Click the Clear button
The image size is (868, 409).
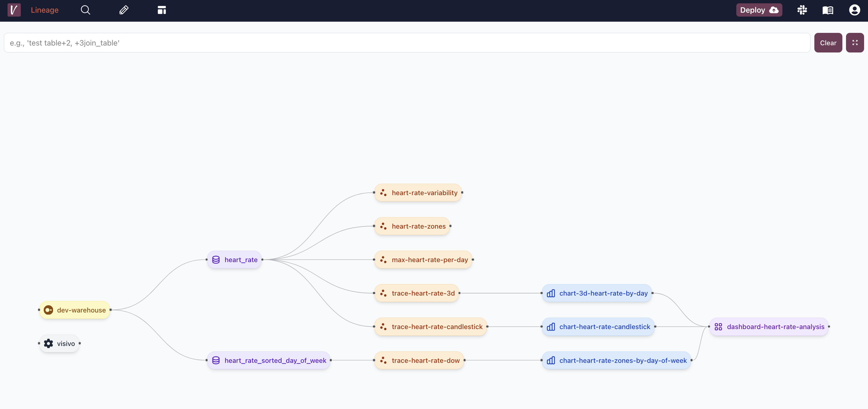(828, 43)
